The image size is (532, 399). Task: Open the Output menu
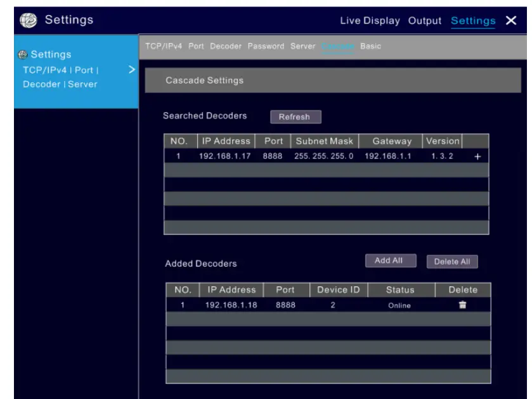[x=424, y=21]
